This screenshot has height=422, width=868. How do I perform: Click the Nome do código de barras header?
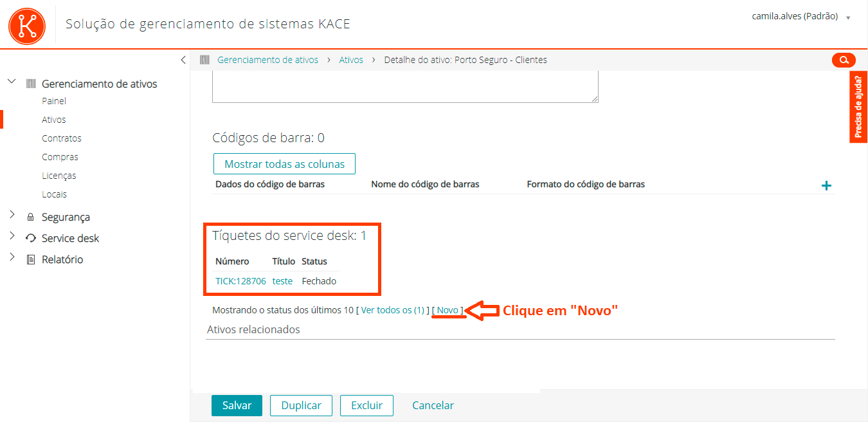pos(425,185)
